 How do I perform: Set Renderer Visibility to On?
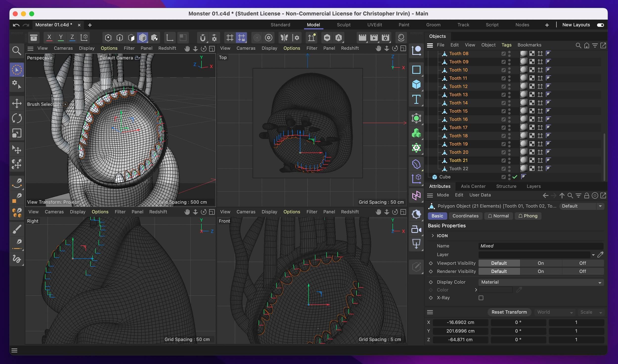[541, 271]
